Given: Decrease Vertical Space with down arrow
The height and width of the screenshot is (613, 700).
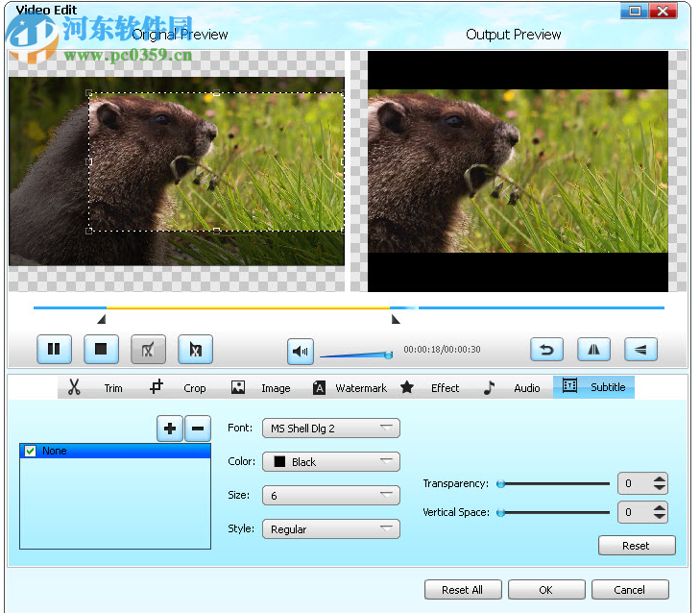Looking at the screenshot, I should (x=660, y=516).
